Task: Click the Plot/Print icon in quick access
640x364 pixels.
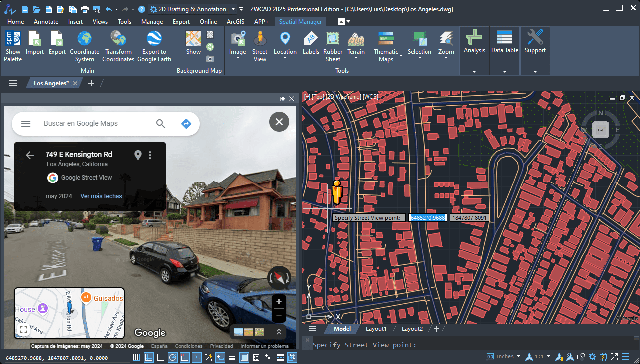Action: [84, 9]
